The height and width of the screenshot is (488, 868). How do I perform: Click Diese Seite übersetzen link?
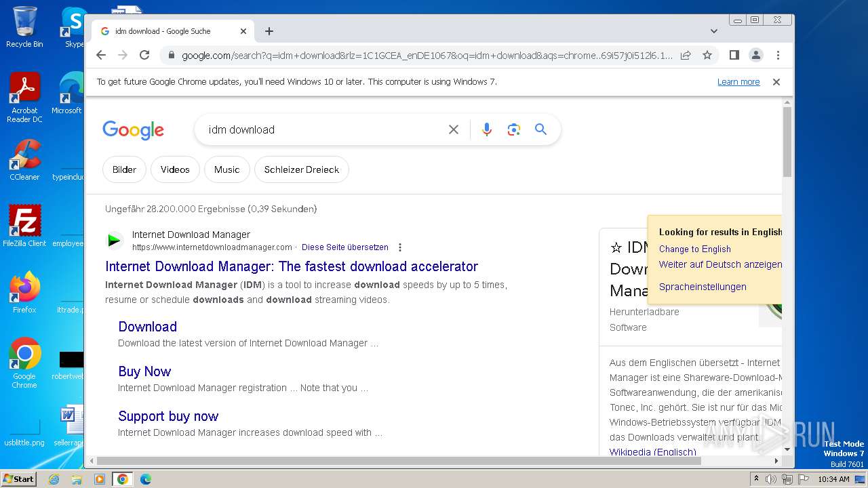tap(345, 247)
